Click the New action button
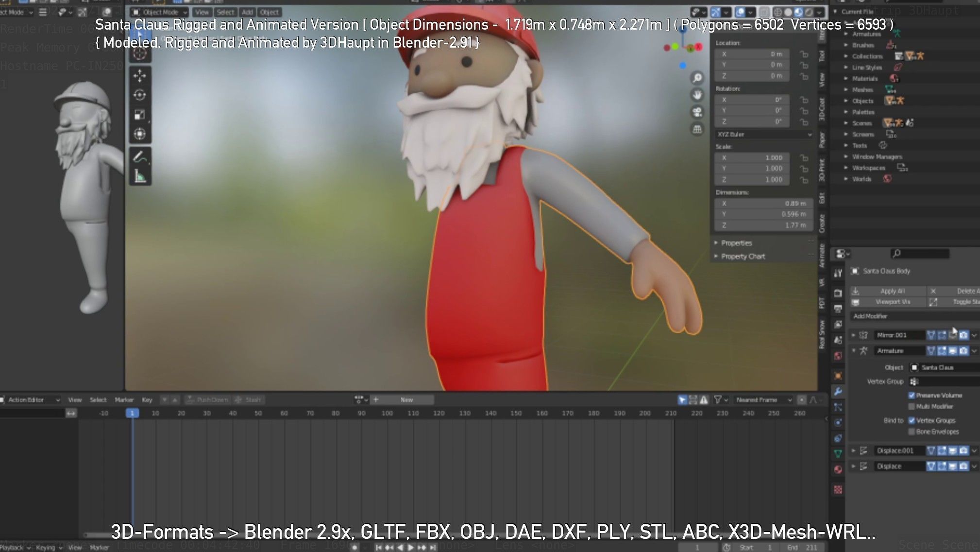 pos(407,400)
